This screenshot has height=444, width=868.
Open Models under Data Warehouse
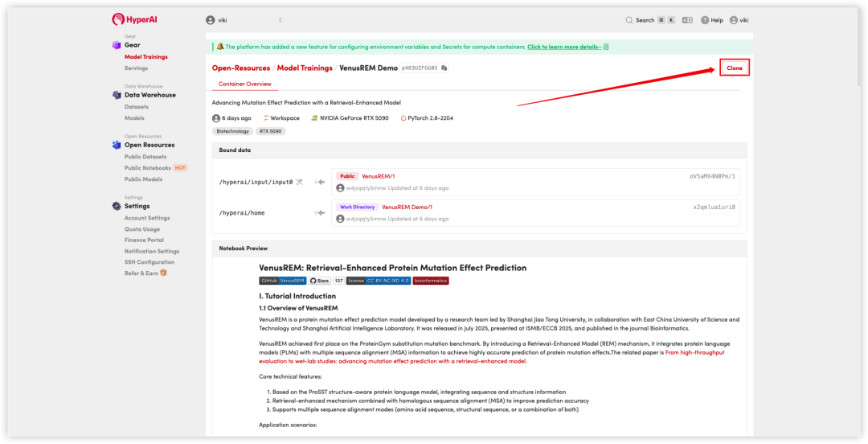click(x=134, y=118)
